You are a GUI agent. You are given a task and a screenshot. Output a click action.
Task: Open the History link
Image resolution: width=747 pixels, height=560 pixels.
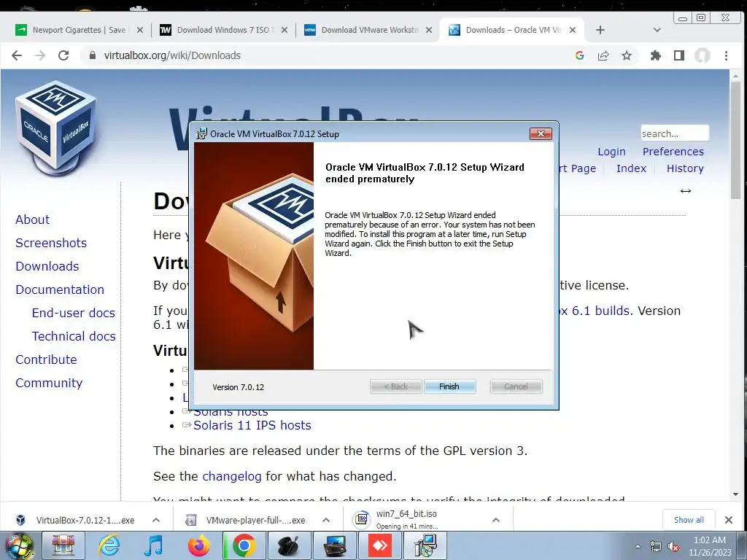(685, 168)
